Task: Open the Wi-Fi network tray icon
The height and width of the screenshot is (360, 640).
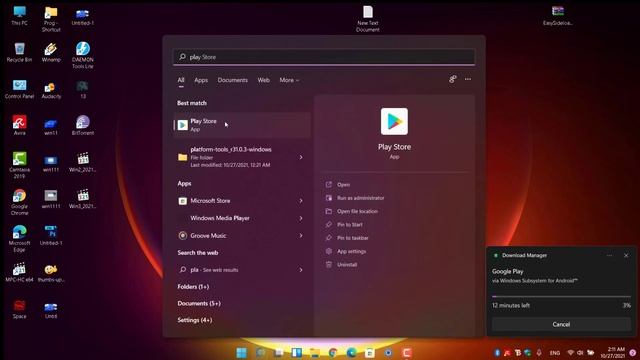Action: tap(571, 353)
